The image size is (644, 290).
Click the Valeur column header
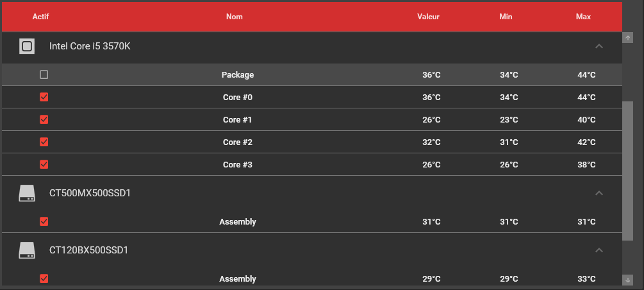(x=428, y=17)
